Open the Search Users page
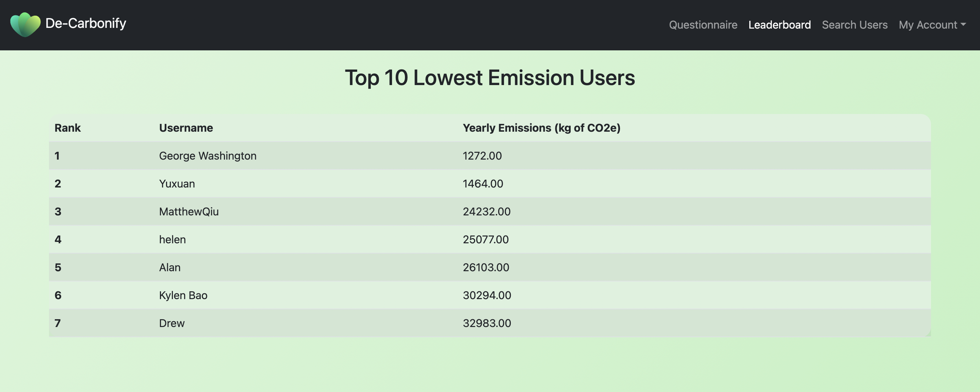 pos(854,25)
